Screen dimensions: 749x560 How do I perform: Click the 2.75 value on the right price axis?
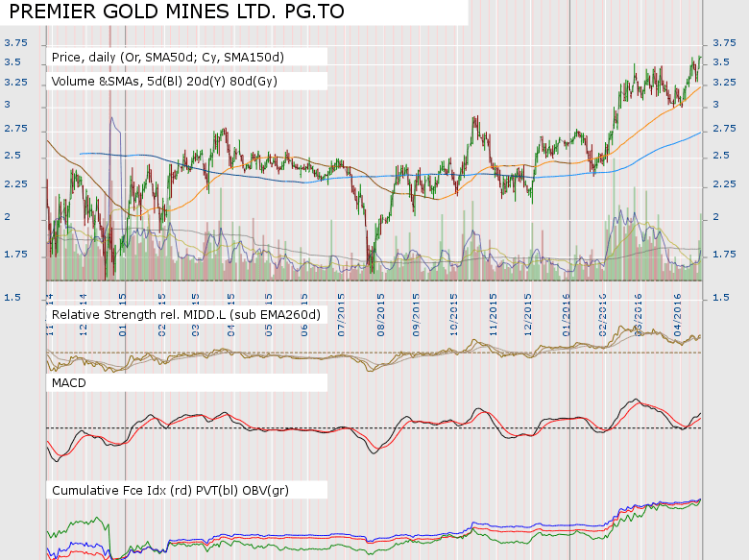725,129
